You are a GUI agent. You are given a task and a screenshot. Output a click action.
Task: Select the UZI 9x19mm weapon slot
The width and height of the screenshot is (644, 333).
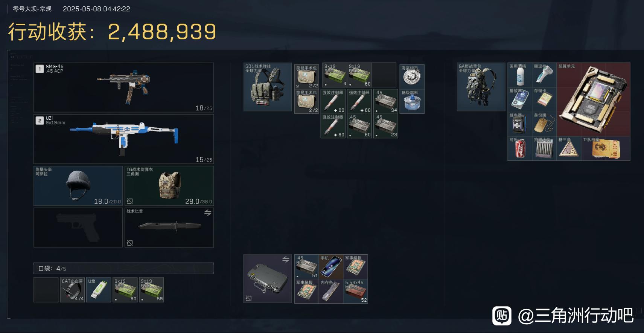[123, 139]
